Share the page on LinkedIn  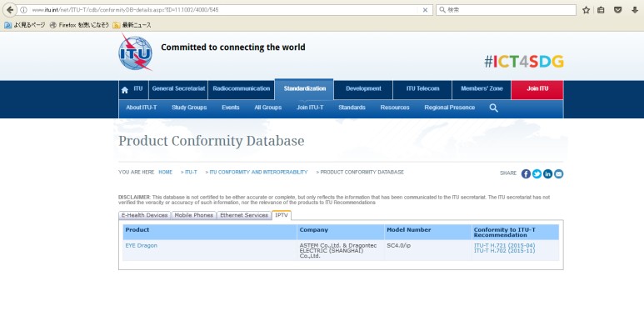click(548, 173)
